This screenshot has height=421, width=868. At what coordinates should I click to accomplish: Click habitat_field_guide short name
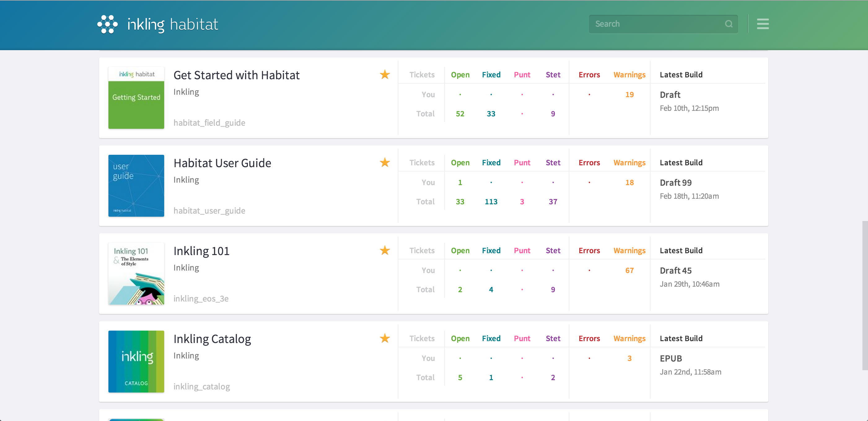(209, 123)
